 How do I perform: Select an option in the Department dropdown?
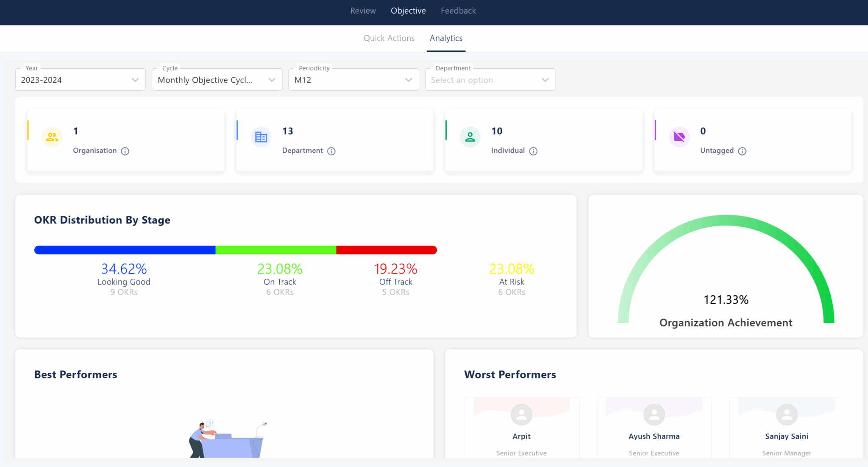490,80
